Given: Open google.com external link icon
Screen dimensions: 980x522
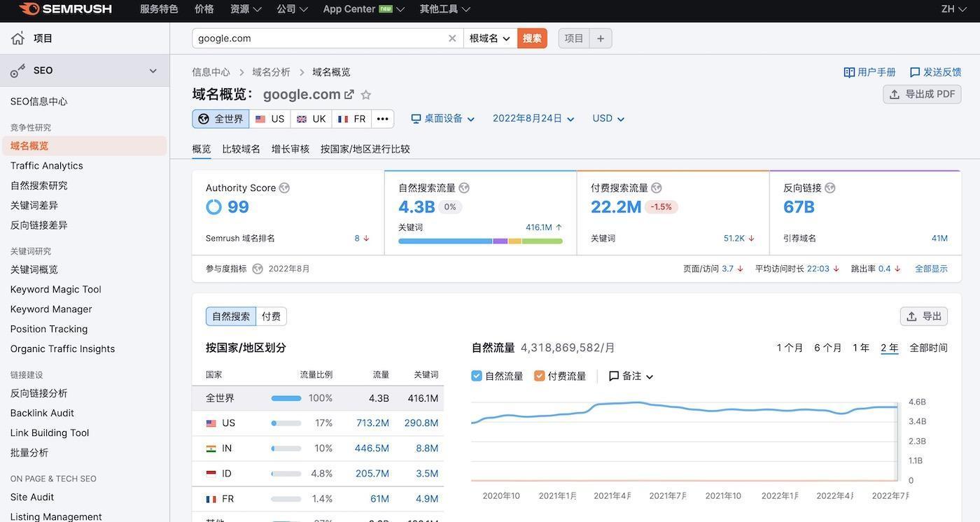Looking at the screenshot, I should tap(349, 94).
